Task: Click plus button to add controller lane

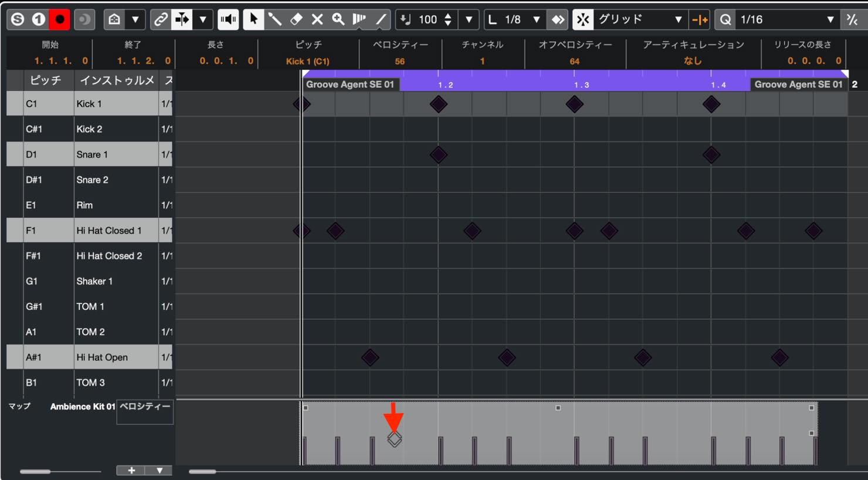Action: coord(131,471)
